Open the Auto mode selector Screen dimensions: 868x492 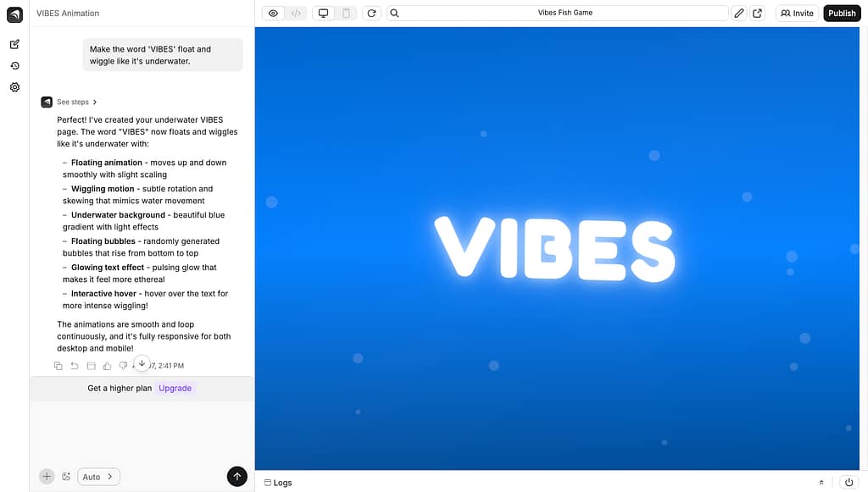[98, 477]
